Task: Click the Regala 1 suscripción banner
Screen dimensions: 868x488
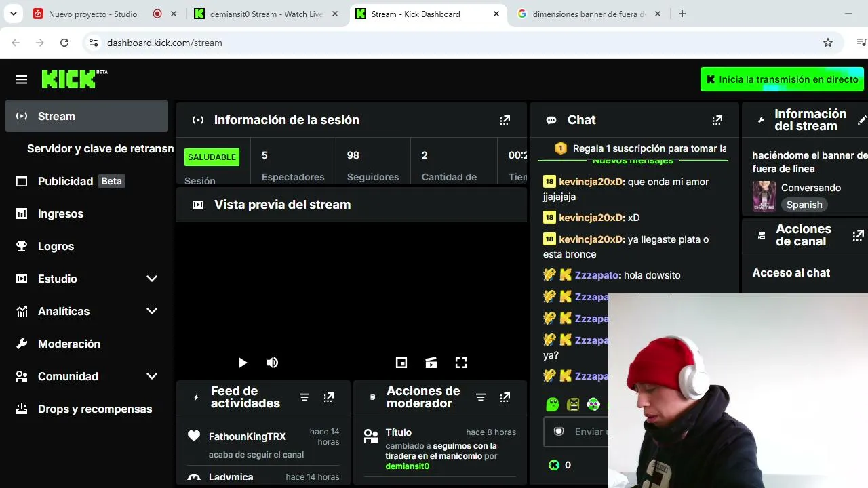Action: click(x=640, y=148)
